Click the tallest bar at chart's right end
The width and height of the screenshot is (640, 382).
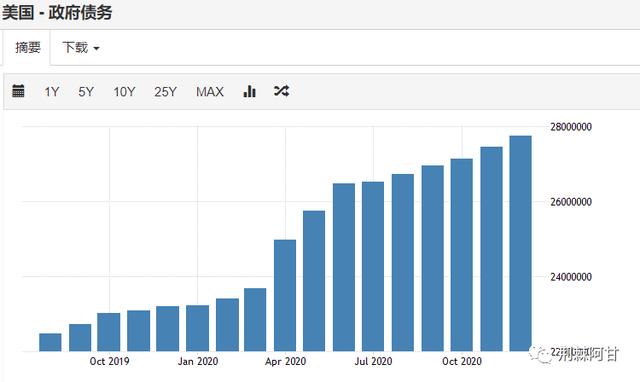coord(520,243)
